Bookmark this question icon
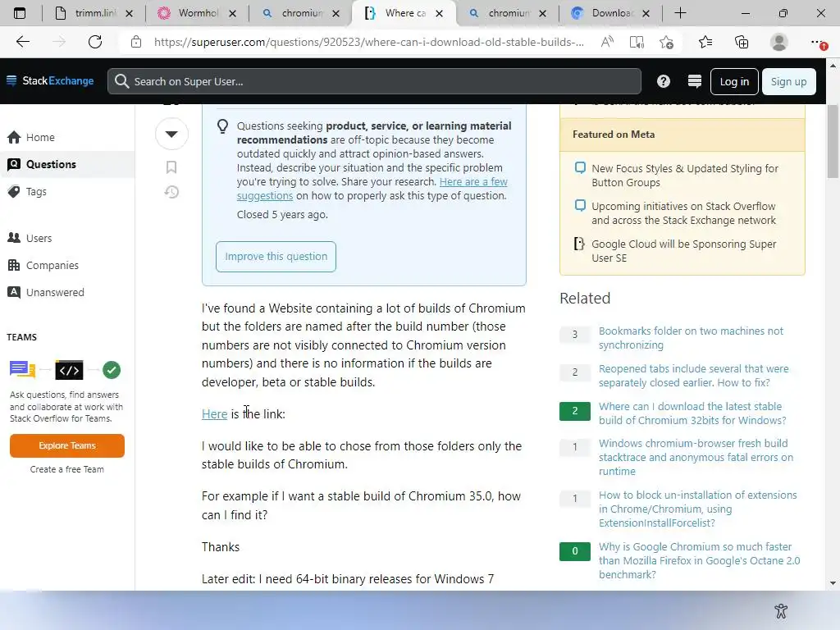The height and width of the screenshot is (630, 840). pos(171,167)
